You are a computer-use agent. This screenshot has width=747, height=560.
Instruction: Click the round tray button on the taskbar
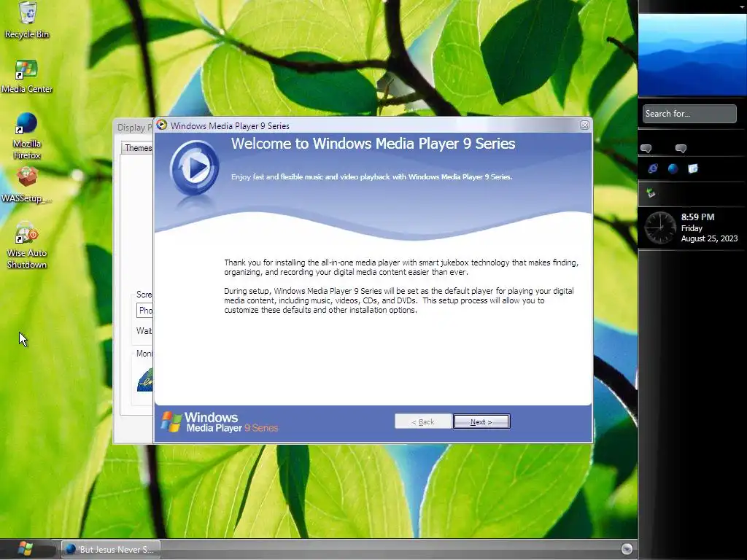coord(627,548)
